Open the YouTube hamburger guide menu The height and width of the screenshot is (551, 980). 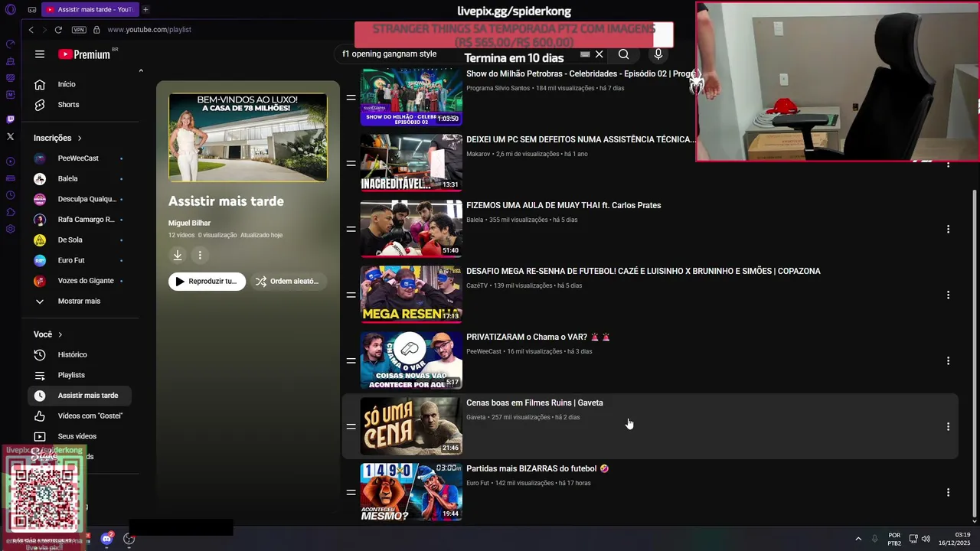[x=40, y=54]
